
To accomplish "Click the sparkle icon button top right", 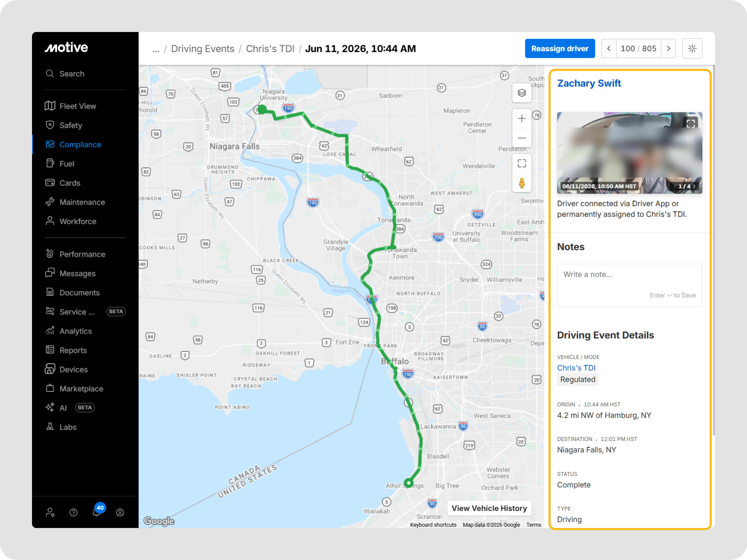I will [692, 49].
